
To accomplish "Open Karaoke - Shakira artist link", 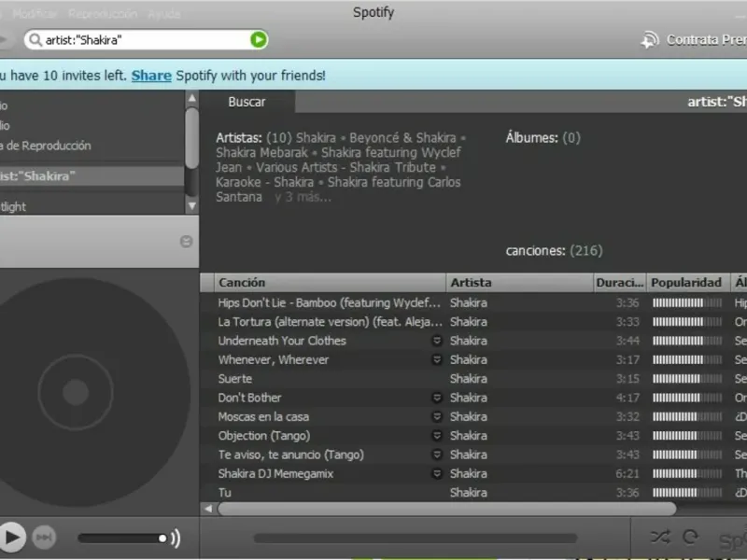I will (x=264, y=182).
